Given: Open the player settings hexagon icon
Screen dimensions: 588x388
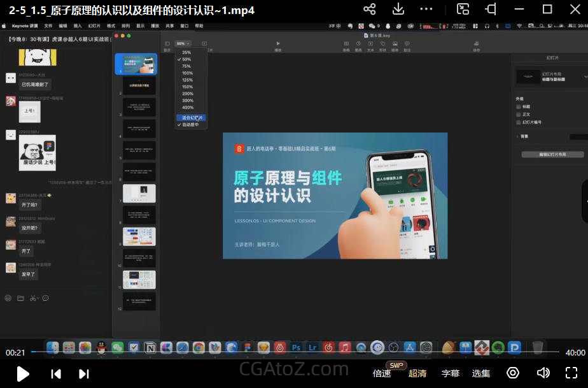Looking at the screenshot, I should click(513, 373).
